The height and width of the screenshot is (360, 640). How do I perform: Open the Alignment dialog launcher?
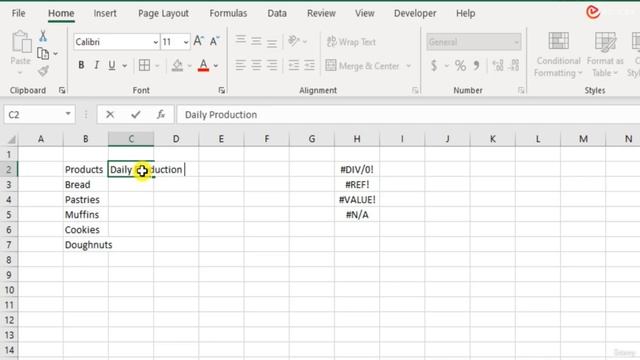pos(415,91)
